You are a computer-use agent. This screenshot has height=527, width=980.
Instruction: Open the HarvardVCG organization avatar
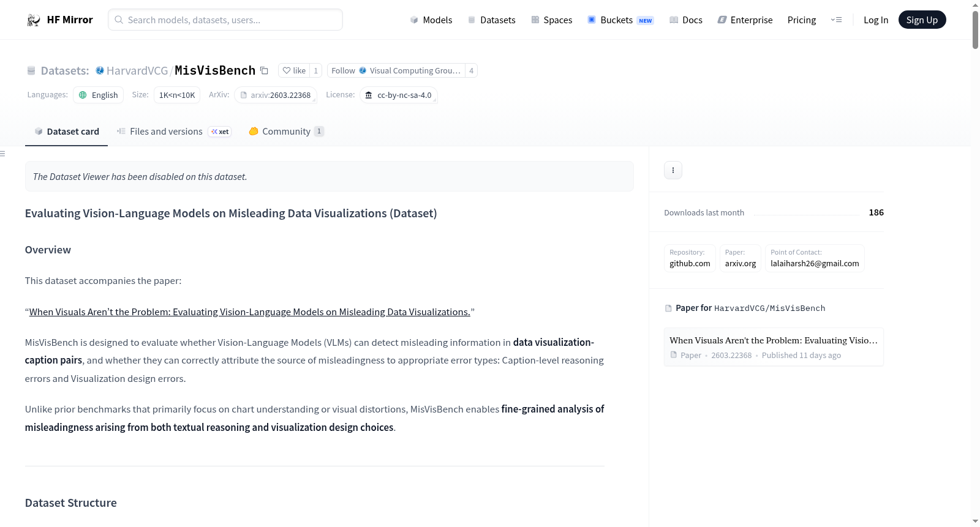click(x=100, y=70)
